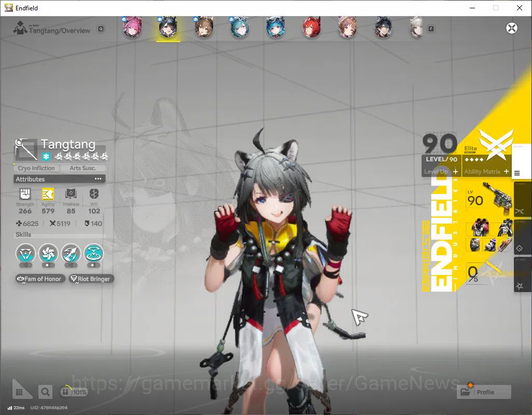Screen dimensions: 532x415
Task: Select the teal-haired operator portrait
Action: 239,27
